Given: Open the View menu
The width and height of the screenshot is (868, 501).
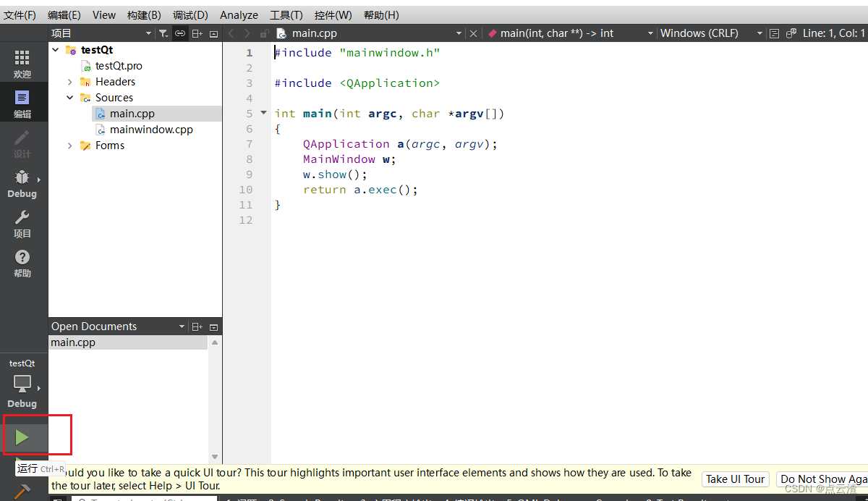Looking at the screenshot, I should 104,14.
